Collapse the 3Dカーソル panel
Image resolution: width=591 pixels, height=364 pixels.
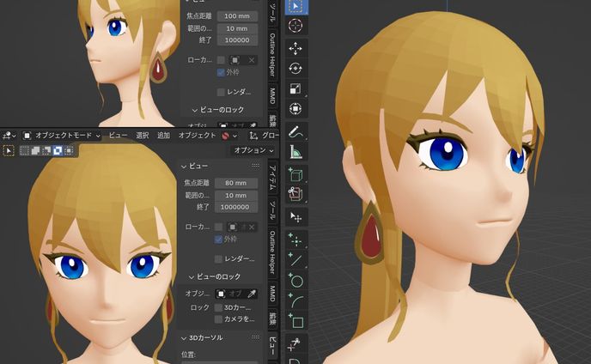(x=202, y=338)
